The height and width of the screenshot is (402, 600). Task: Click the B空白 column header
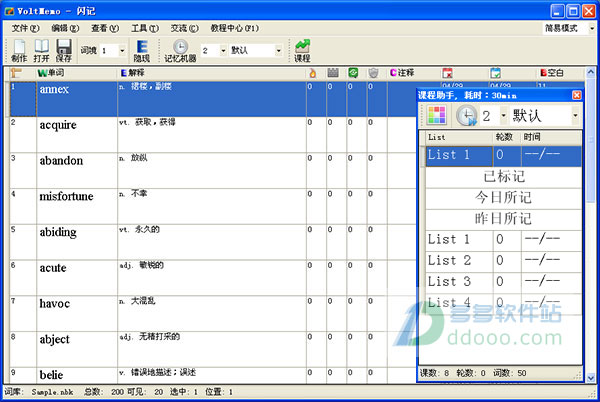click(x=552, y=73)
